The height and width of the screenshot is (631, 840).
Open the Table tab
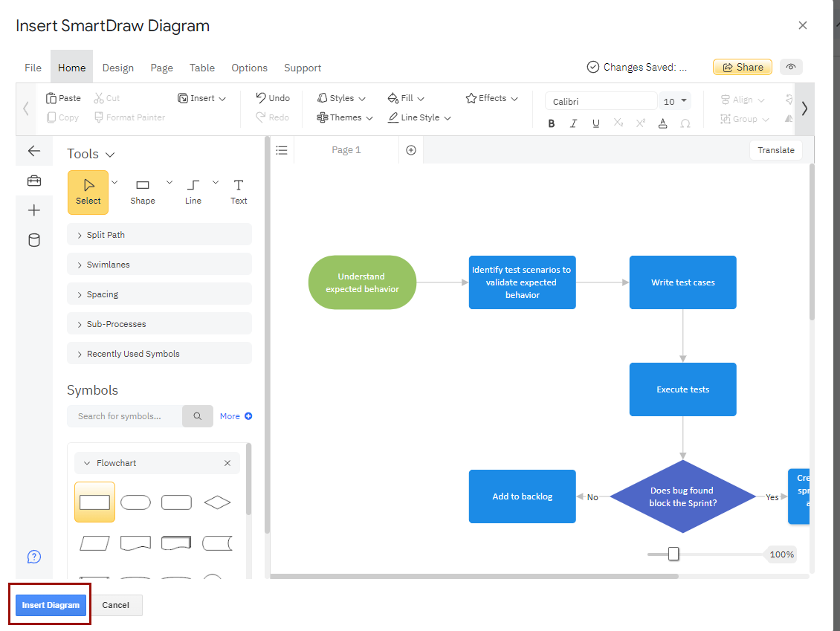click(202, 68)
